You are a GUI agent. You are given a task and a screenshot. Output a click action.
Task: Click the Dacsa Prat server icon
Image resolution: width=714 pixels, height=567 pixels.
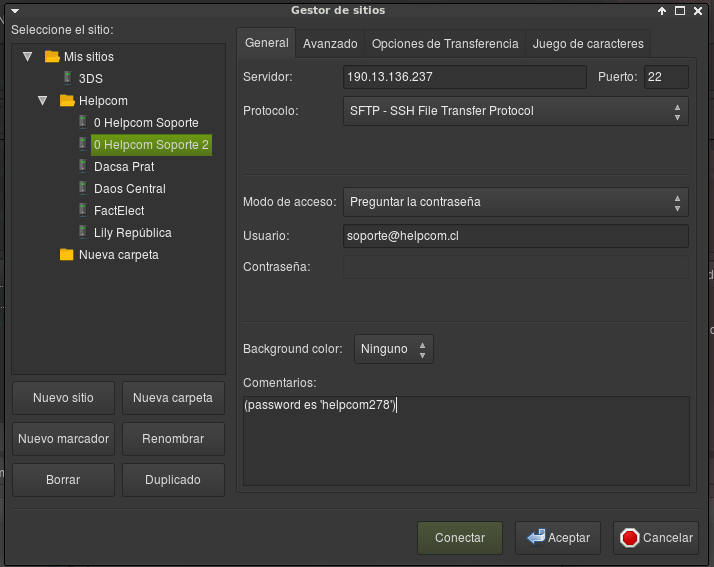tap(83, 166)
